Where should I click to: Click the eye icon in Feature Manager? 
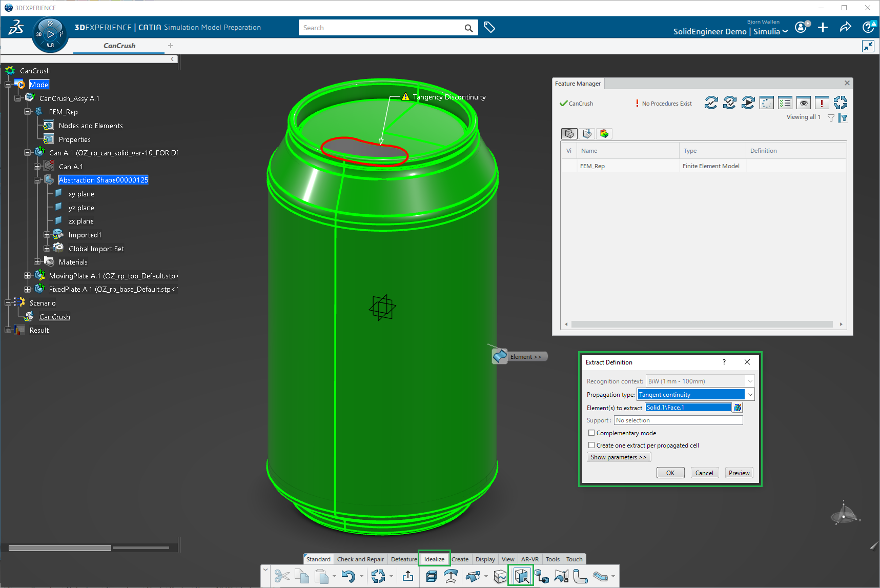click(x=804, y=103)
